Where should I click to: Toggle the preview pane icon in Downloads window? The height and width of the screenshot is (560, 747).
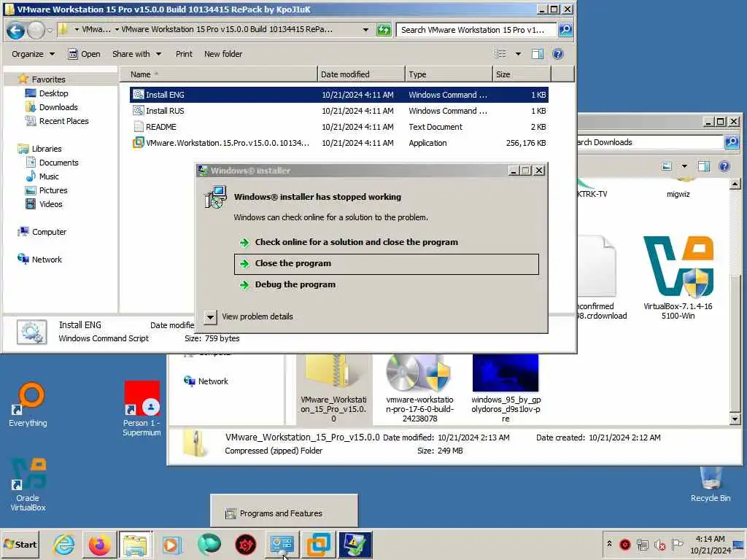coord(704,166)
